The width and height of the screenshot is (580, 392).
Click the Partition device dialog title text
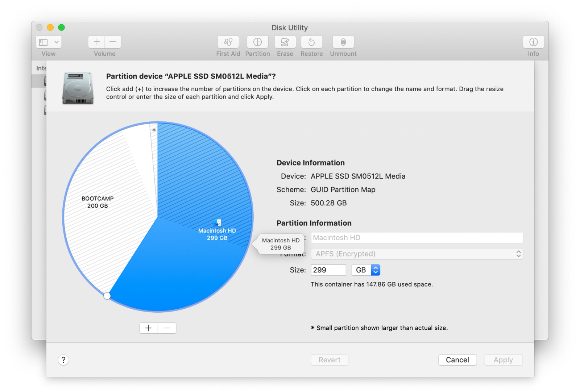point(191,76)
